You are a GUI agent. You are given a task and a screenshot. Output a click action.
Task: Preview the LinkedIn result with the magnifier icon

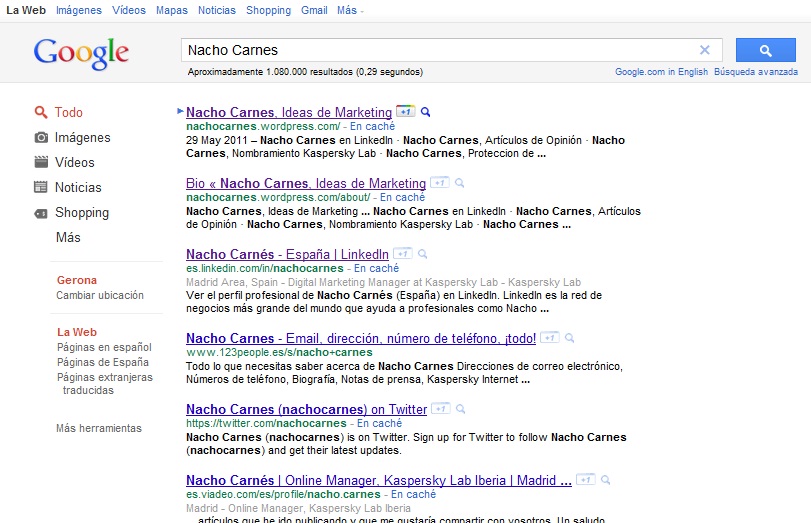[423, 254]
